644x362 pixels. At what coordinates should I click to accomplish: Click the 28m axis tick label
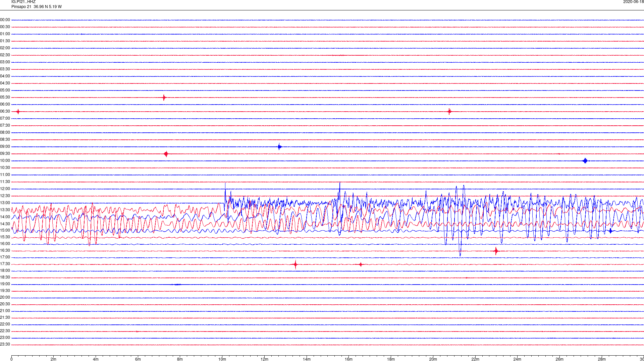click(602, 359)
